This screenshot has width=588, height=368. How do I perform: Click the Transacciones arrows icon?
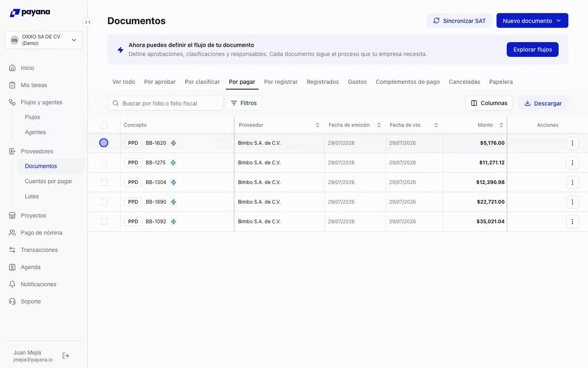(x=12, y=250)
